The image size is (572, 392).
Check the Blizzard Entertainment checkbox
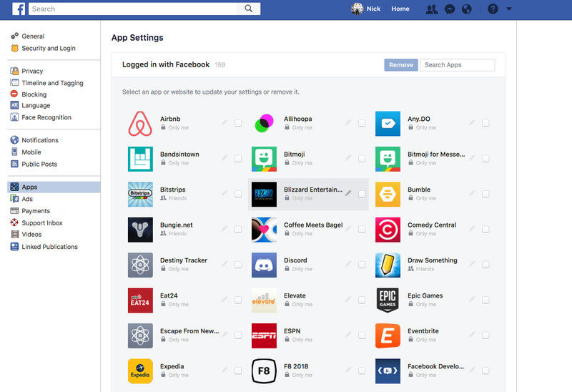click(362, 194)
